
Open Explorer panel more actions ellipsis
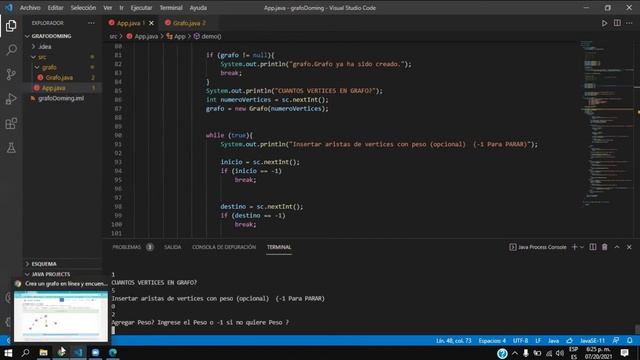[x=91, y=23]
